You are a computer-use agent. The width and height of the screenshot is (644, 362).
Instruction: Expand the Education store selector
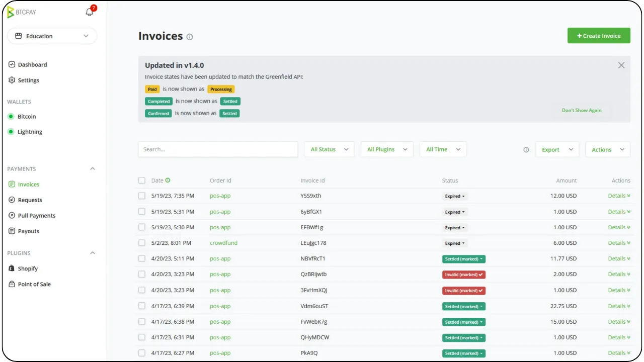[x=52, y=36]
